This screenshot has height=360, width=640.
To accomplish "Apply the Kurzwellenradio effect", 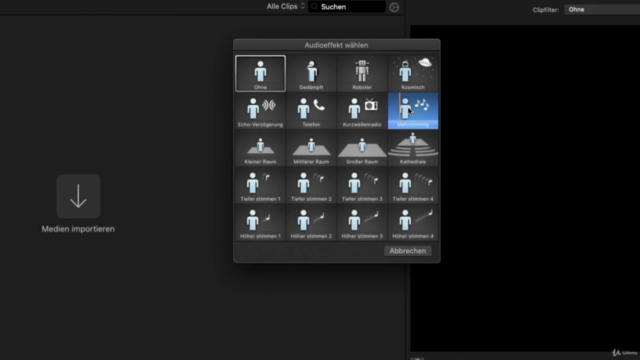I will pos(362,111).
